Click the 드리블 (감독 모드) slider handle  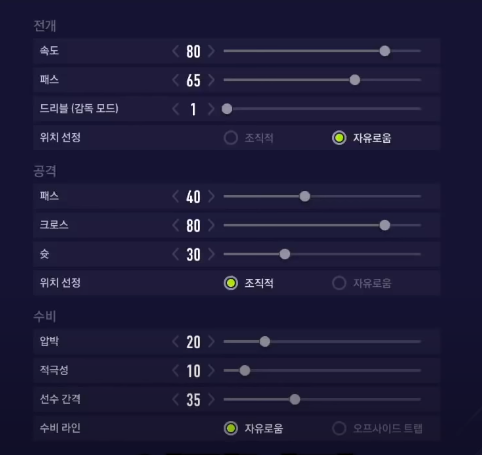click(227, 109)
